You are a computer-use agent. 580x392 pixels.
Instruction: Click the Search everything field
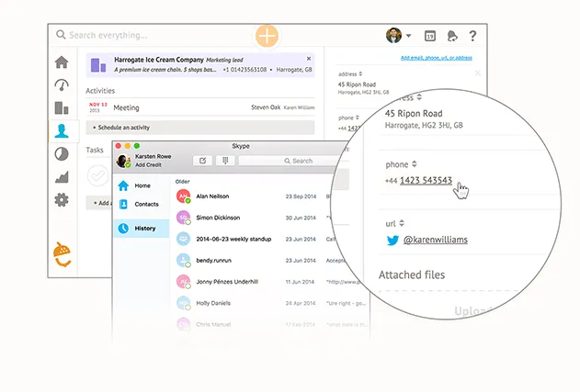click(x=108, y=35)
